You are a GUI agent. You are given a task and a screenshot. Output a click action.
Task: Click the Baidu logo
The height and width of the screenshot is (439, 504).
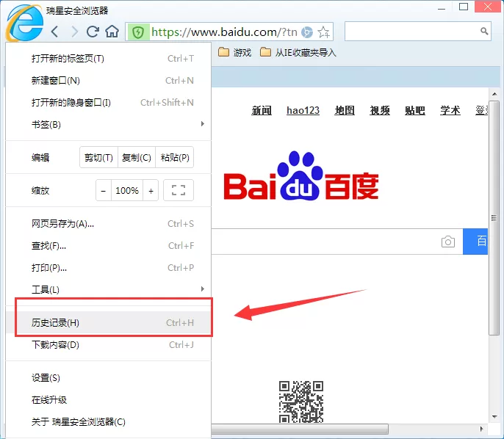[301, 176]
